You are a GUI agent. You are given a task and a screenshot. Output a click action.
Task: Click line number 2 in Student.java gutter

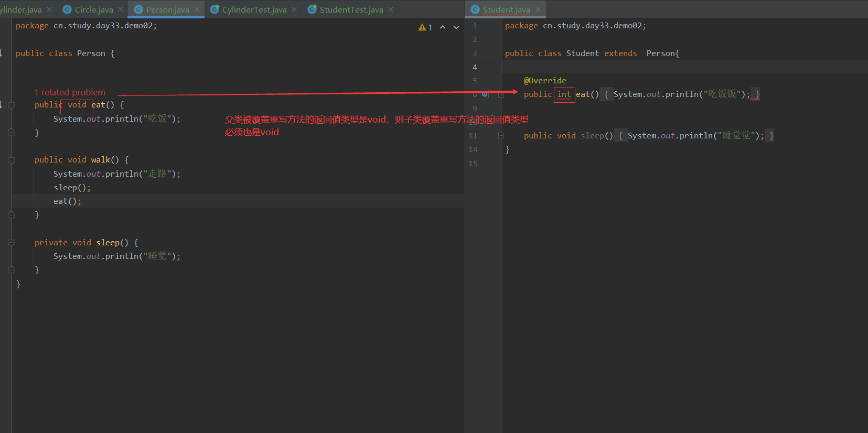[x=475, y=39]
